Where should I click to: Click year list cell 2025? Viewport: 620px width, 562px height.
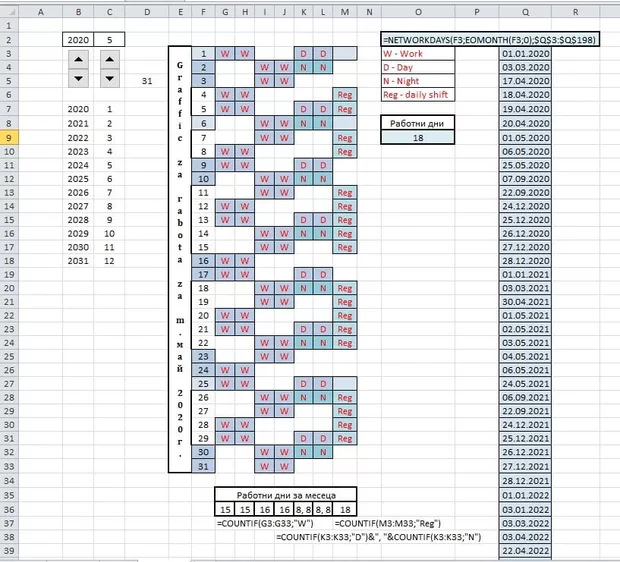point(78,179)
